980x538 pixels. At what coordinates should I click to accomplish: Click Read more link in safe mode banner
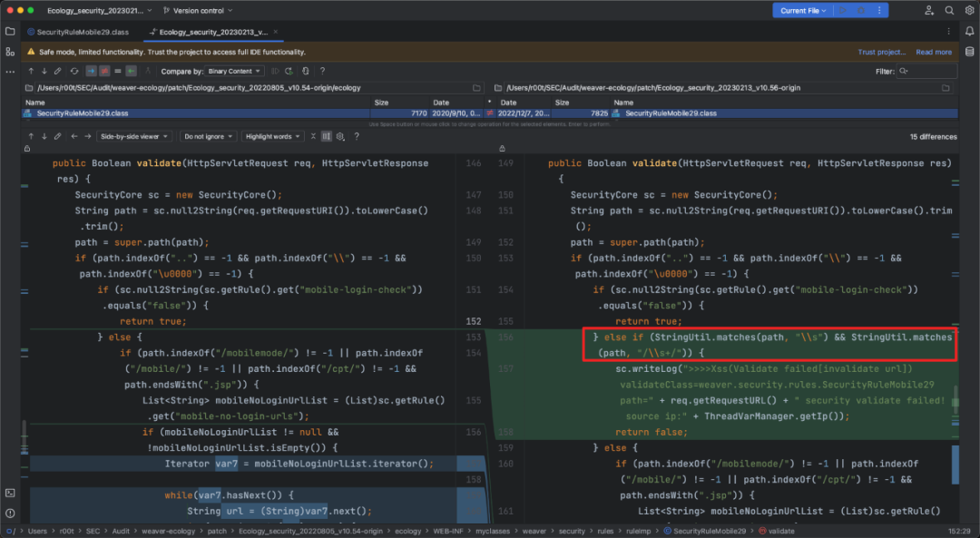pyautogui.click(x=934, y=52)
